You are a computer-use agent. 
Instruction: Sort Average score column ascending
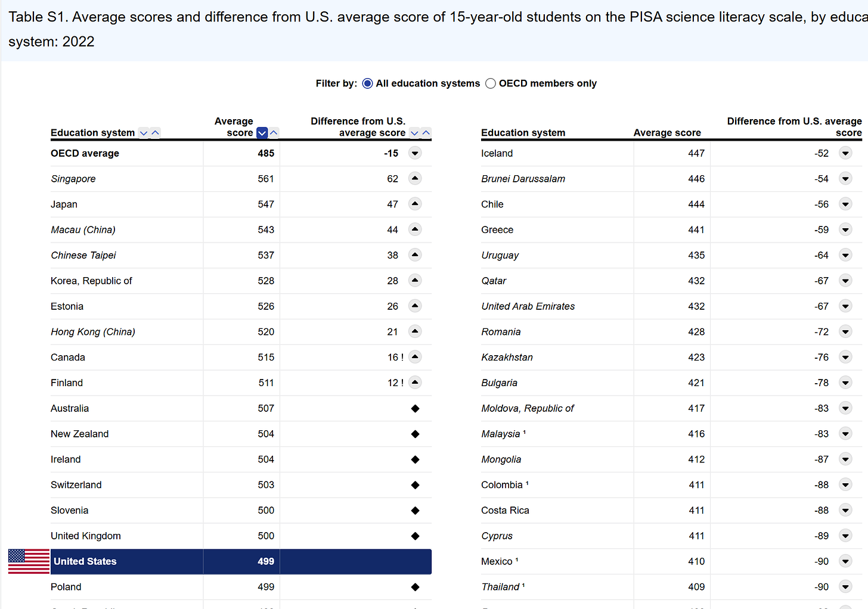pos(274,133)
